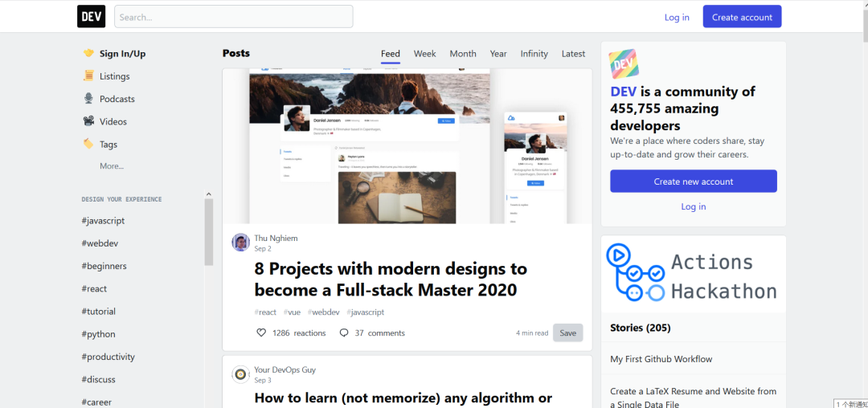
Task: Click Stories (205) heading
Action: (x=640, y=328)
